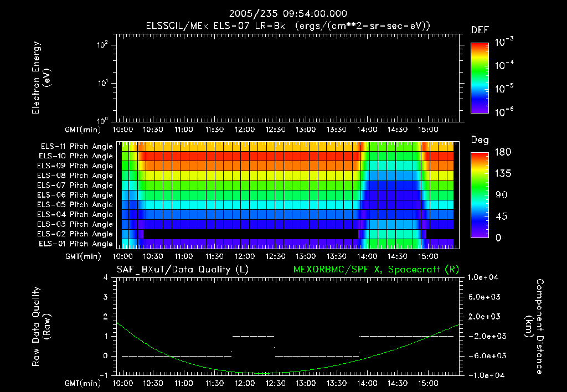This screenshot has width=567, height=392.
Task: Click the DEF color bar heading
Action: click(480, 30)
